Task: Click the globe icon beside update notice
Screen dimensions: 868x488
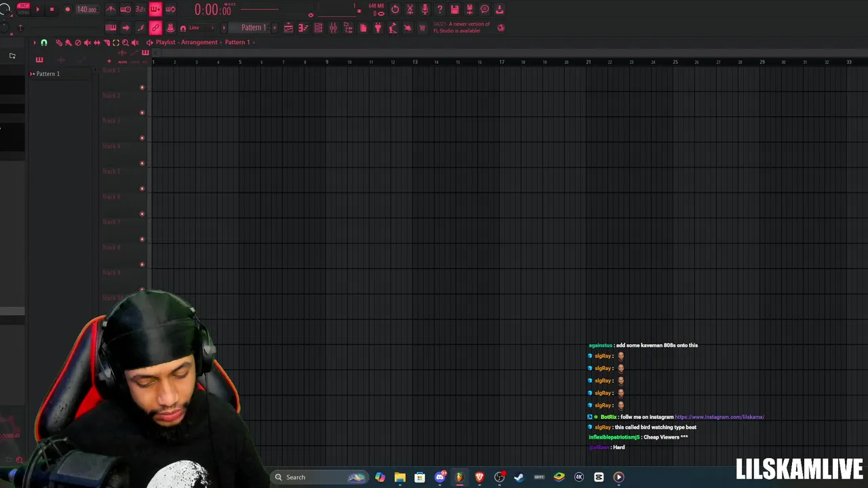Action: [x=501, y=28]
